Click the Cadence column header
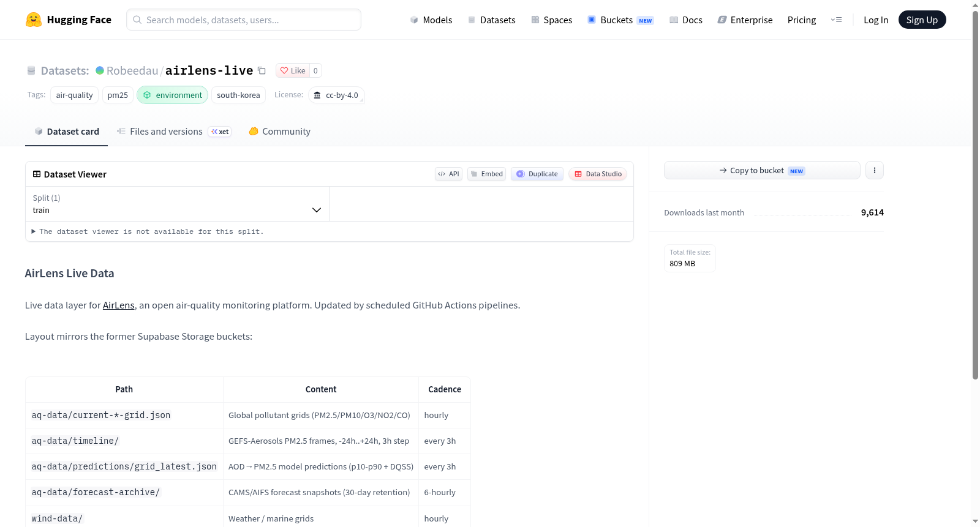This screenshot has height=527, width=980. pos(445,389)
